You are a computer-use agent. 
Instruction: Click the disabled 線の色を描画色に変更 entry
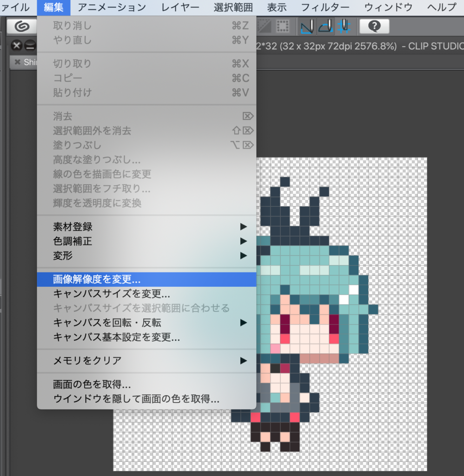[146, 174]
